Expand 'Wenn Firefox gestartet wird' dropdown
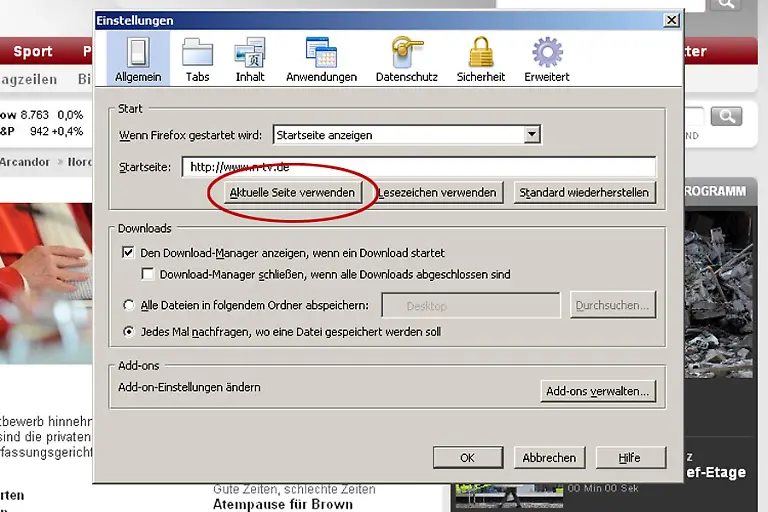Image resolution: width=768 pixels, height=512 pixels. pyautogui.click(x=532, y=134)
